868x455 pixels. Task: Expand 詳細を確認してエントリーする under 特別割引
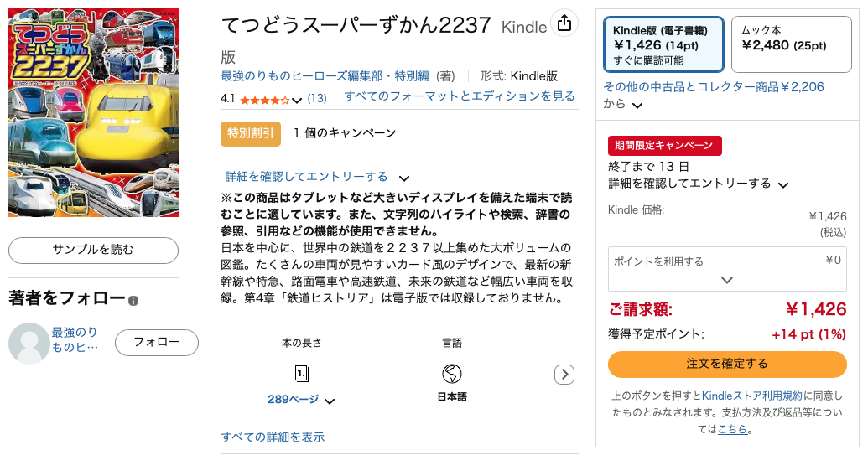pos(403,178)
